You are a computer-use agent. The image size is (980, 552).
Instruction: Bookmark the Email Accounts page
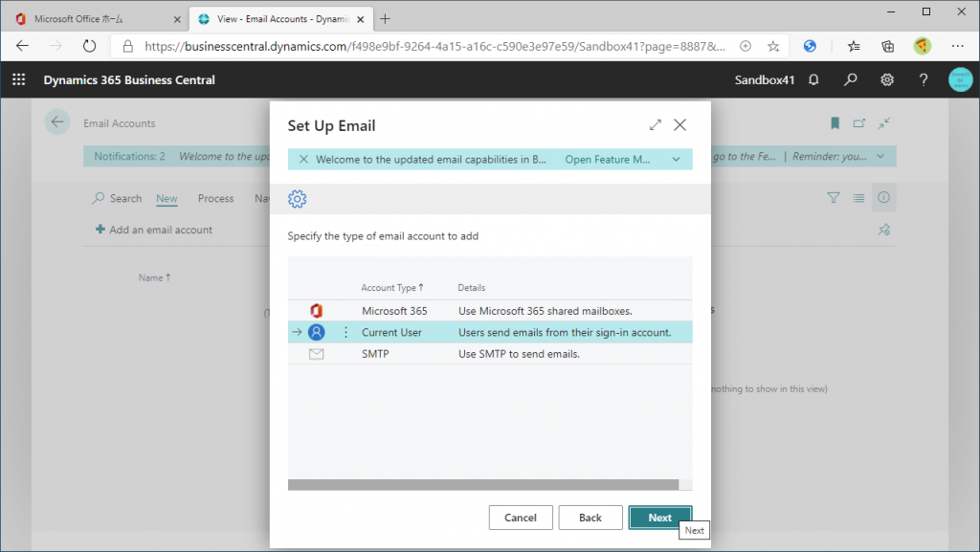pyautogui.click(x=835, y=123)
